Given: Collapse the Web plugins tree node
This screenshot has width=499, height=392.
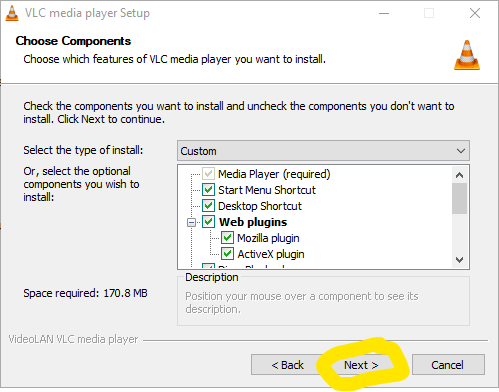Looking at the screenshot, I should pyautogui.click(x=191, y=222).
